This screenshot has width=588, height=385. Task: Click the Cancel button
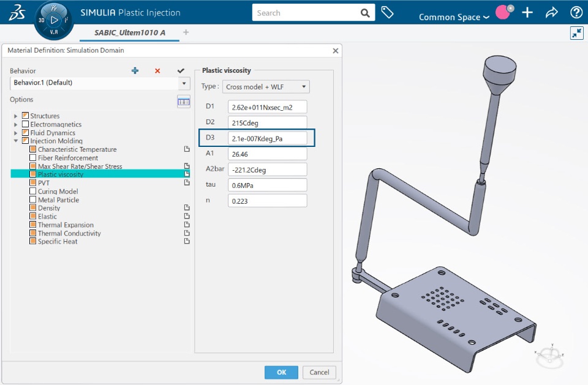(x=319, y=372)
